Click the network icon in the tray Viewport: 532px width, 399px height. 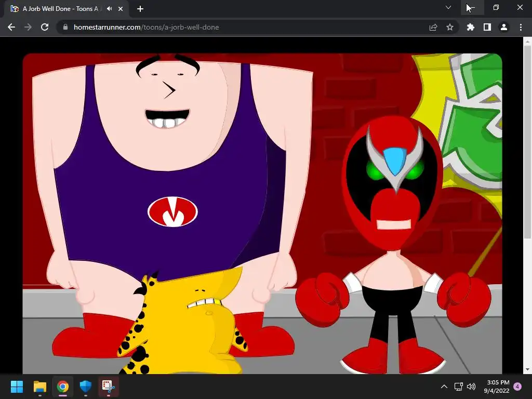click(458, 387)
